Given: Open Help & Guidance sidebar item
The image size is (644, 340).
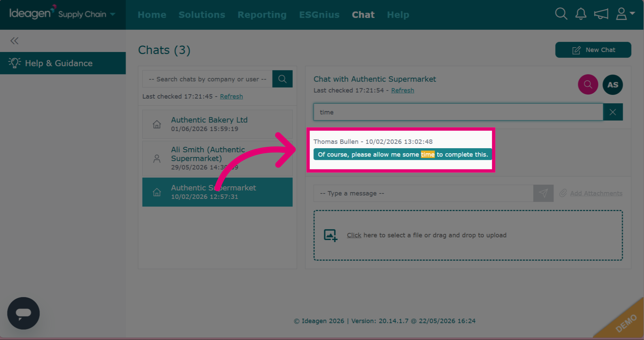Looking at the screenshot, I should pyautogui.click(x=63, y=63).
